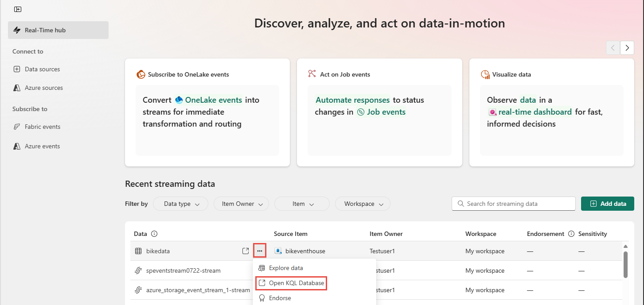This screenshot has height=305, width=644.
Task: Choose Endorse from the context menu
Action: click(280, 298)
